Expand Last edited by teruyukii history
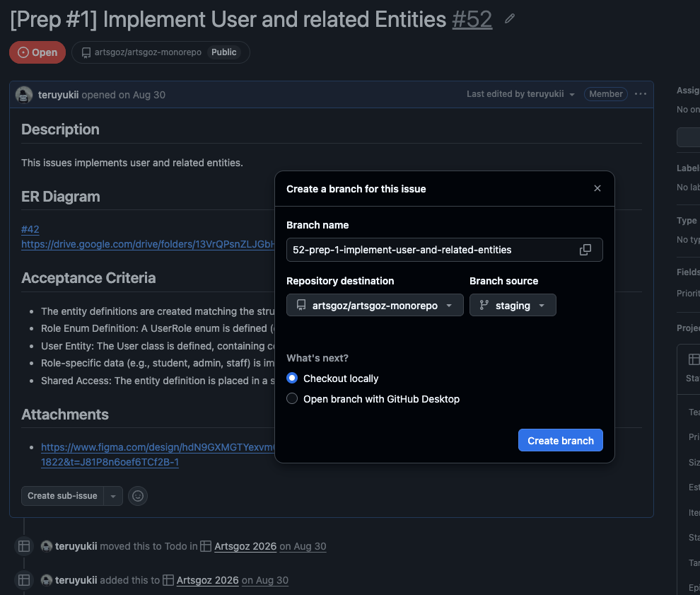Screen dimensions: 700x595 point(520,94)
